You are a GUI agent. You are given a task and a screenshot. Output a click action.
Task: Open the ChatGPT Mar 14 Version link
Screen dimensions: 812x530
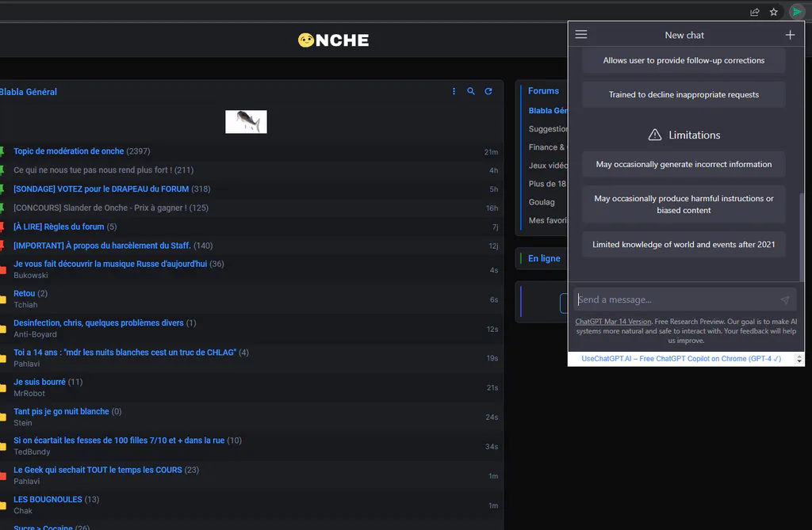pos(613,322)
